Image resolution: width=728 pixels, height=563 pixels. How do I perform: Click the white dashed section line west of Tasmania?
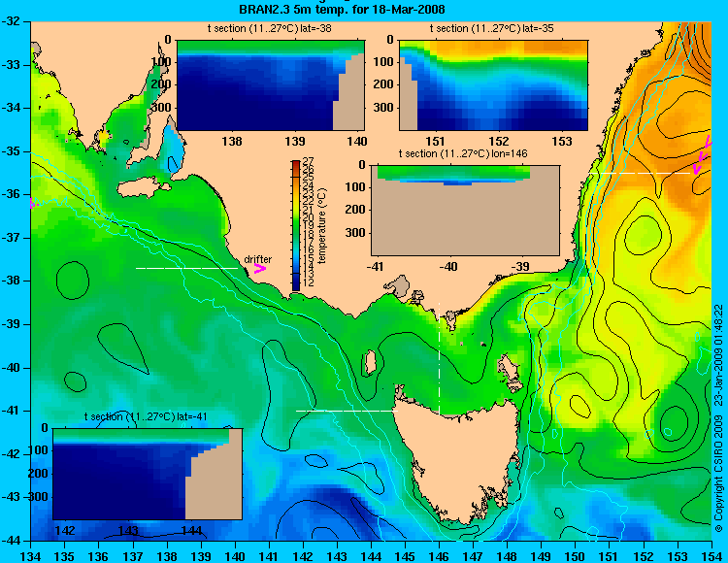point(347,411)
